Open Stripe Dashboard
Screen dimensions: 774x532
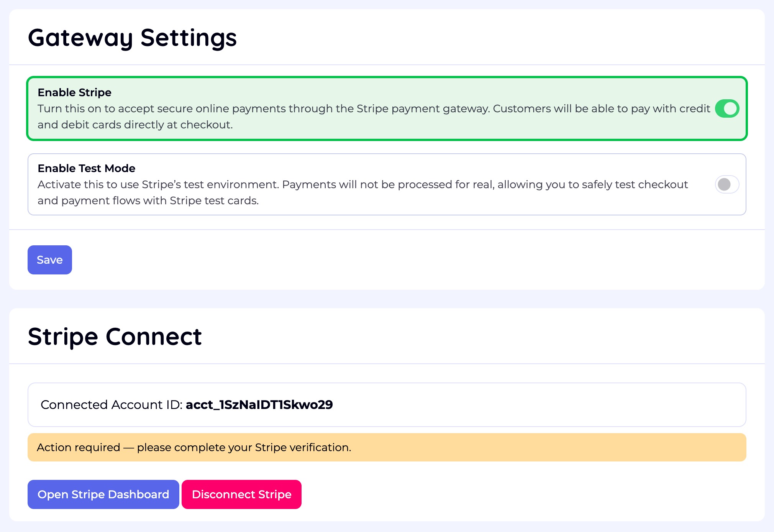103,494
